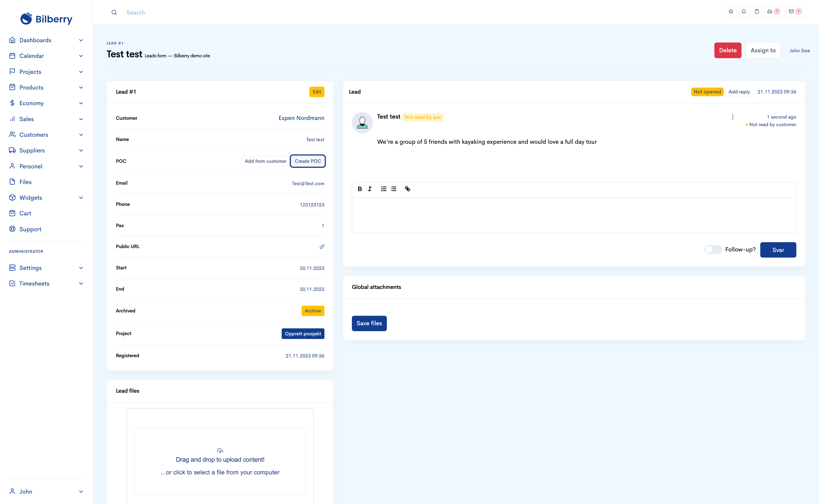This screenshot has width=819, height=504.
Task: Click the clipboard icon in top bar
Action: tap(757, 12)
